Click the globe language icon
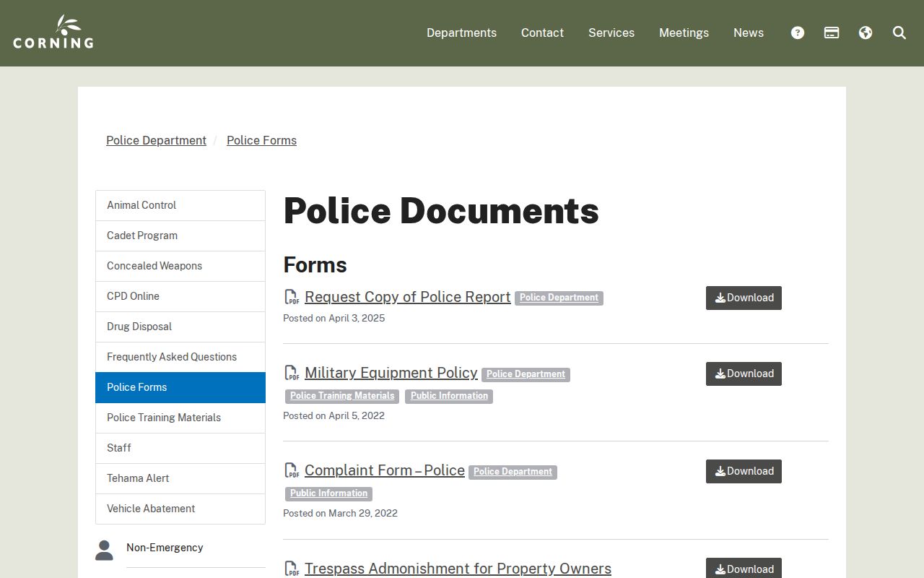The width and height of the screenshot is (924, 578). click(866, 33)
